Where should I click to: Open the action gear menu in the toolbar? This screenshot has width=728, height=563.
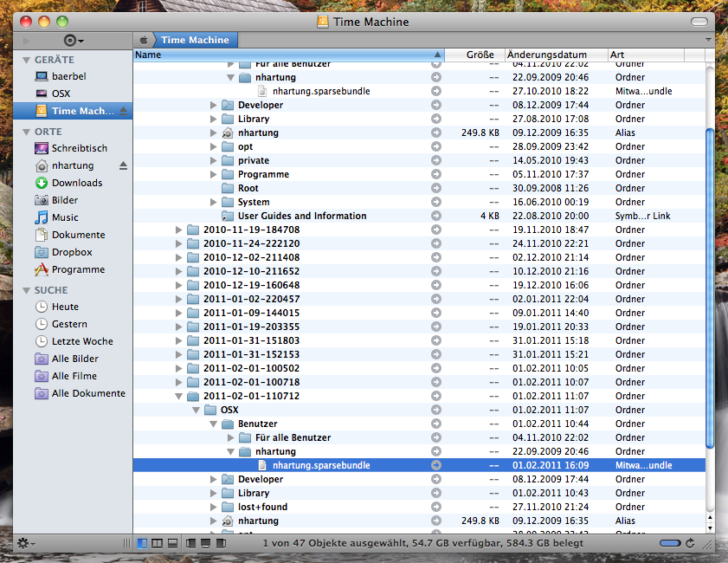(73, 41)
